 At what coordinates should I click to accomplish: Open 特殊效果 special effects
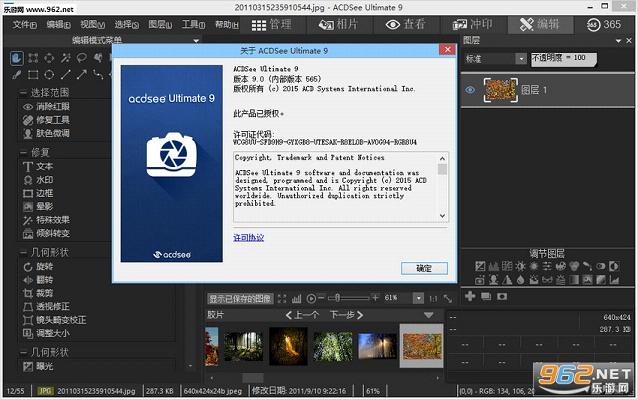46,220
